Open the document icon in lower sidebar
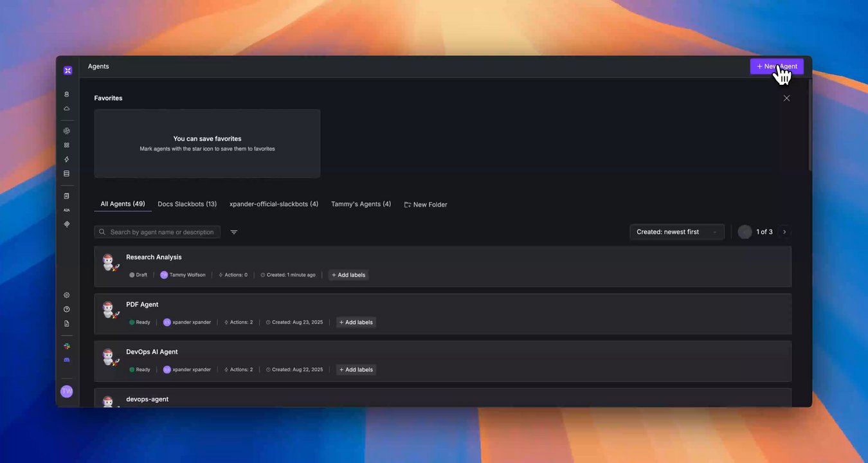Screen dimensions: 868x463 [x=66, y=323]
